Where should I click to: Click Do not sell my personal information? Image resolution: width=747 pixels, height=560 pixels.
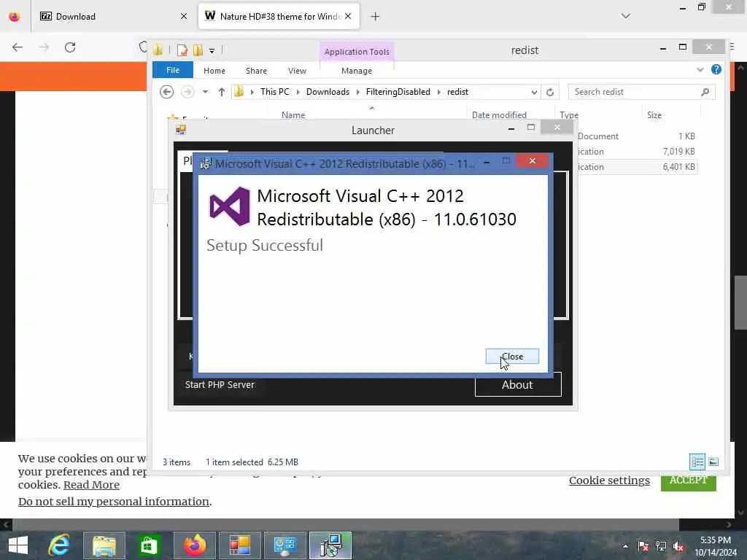[x=113, y=502]
